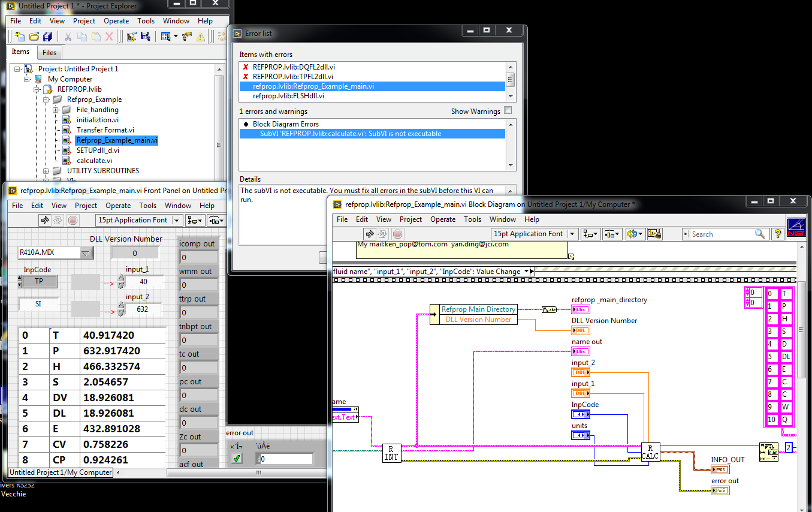This screenshot has width=812, height=512.
Task: Click input_1 increment/decrement stepper
Action: coord(120,282)
